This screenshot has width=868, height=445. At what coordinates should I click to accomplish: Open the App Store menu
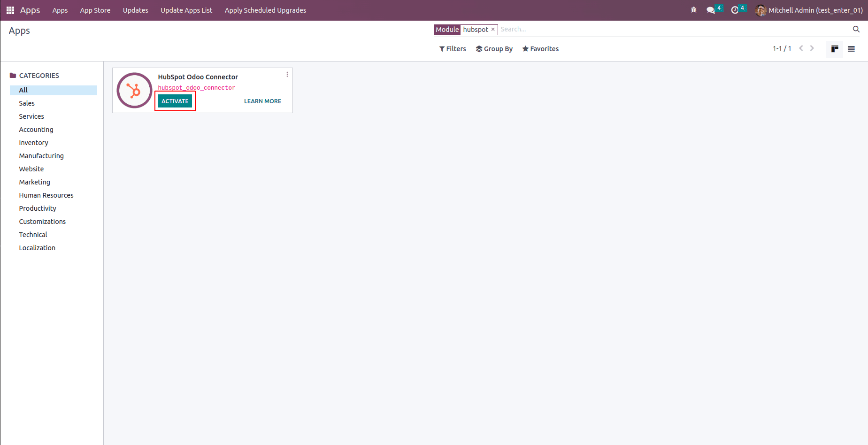[x=95, y=10]
